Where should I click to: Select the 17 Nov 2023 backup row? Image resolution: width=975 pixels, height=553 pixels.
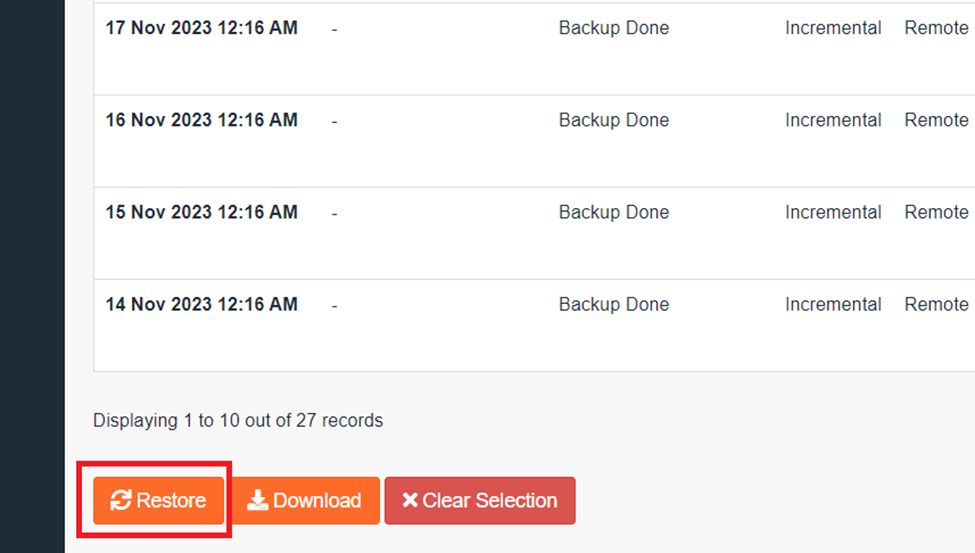tap(201, 28)
